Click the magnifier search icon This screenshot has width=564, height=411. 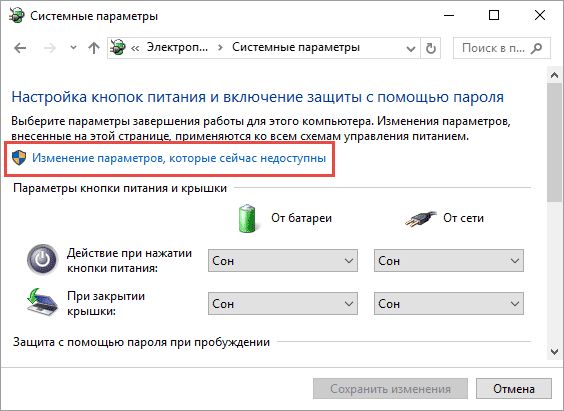point(536,48)
